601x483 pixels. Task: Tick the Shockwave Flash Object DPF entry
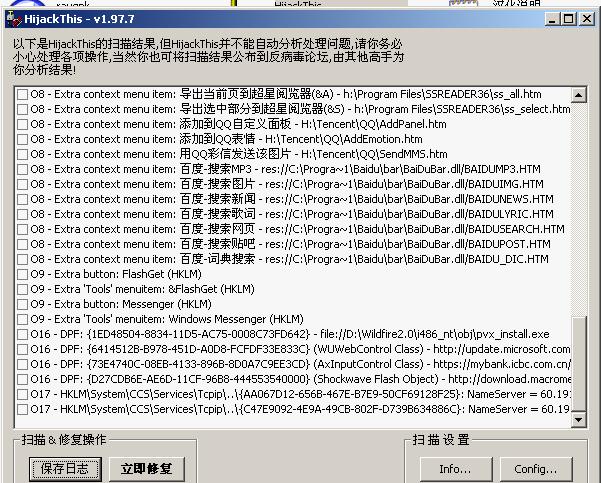(22, 379)
